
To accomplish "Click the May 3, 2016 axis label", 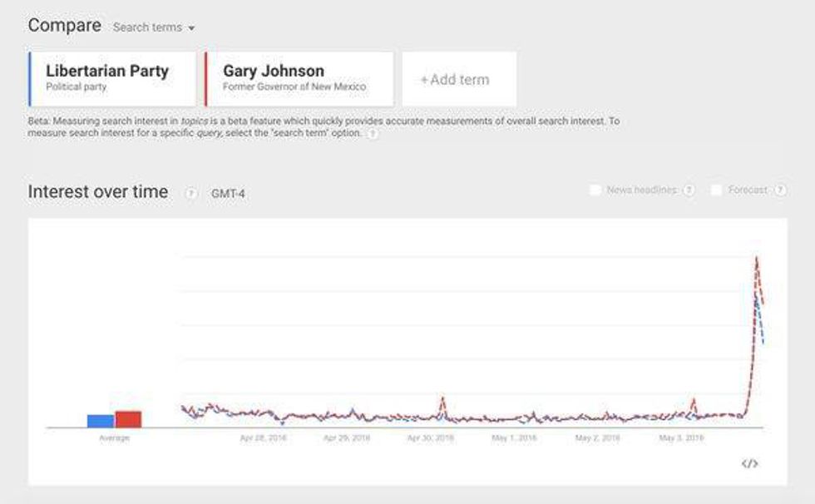I will pyautogui.click(x=681, y=437).
